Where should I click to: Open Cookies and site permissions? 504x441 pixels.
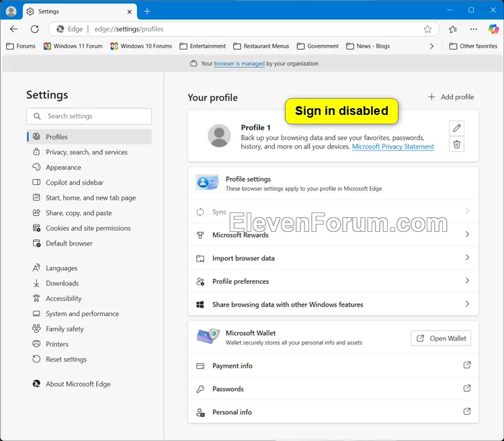point(89,228)
